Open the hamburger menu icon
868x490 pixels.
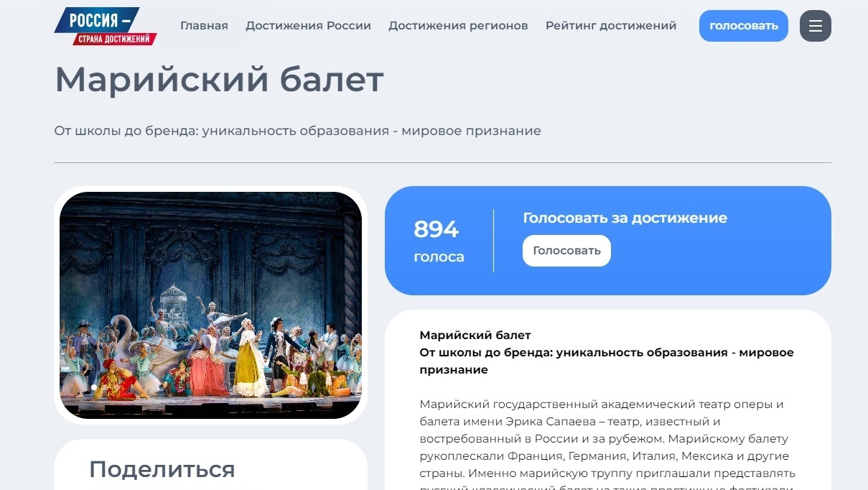click(815, 26)
